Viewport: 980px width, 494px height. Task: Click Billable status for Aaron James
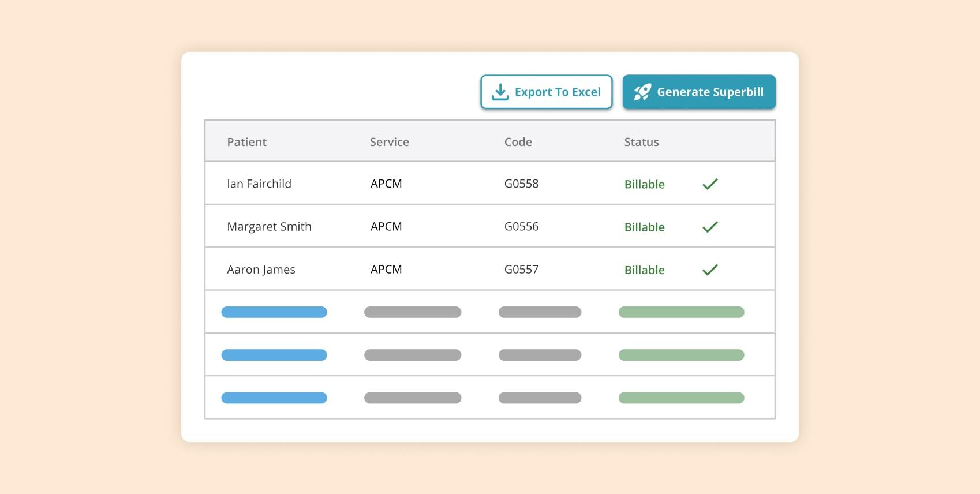click(x=645, y=270)
